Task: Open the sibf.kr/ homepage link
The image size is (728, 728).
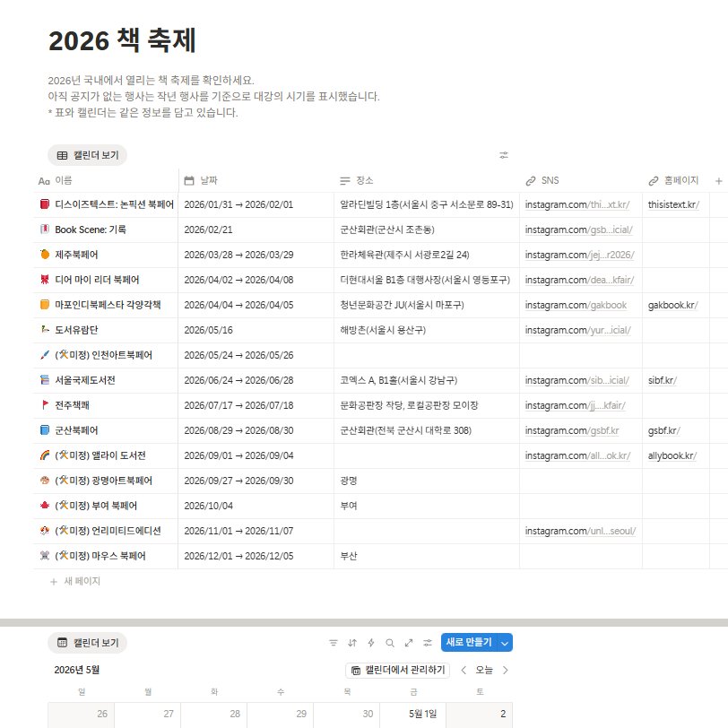Action: (662, 380)
